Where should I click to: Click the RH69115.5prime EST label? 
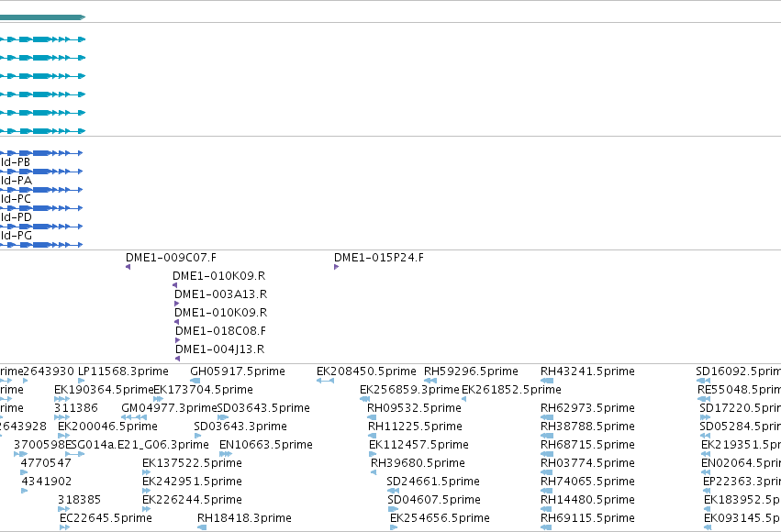587,518
